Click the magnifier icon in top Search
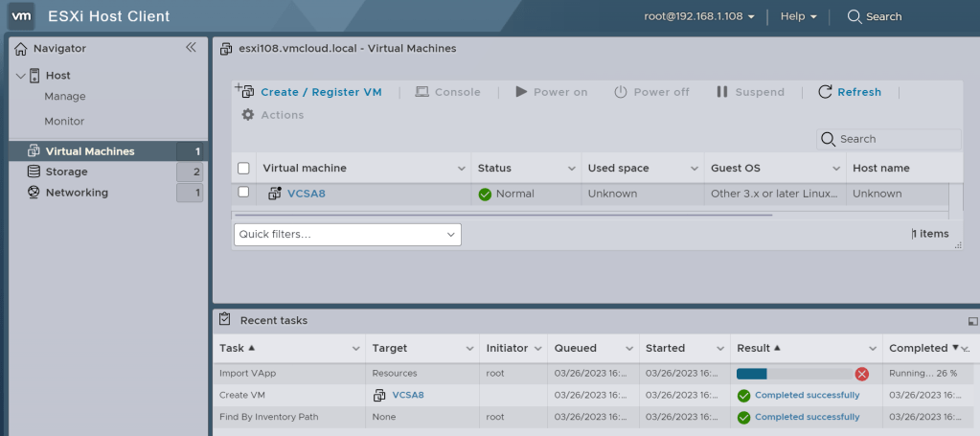The height and width of the screenshot is (436, 980). (x=855, y=16)
